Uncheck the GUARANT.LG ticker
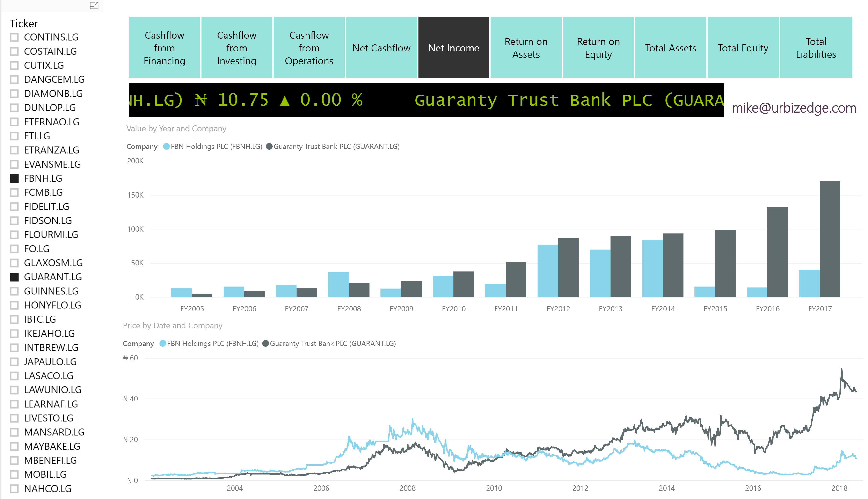 coord(15,277)
